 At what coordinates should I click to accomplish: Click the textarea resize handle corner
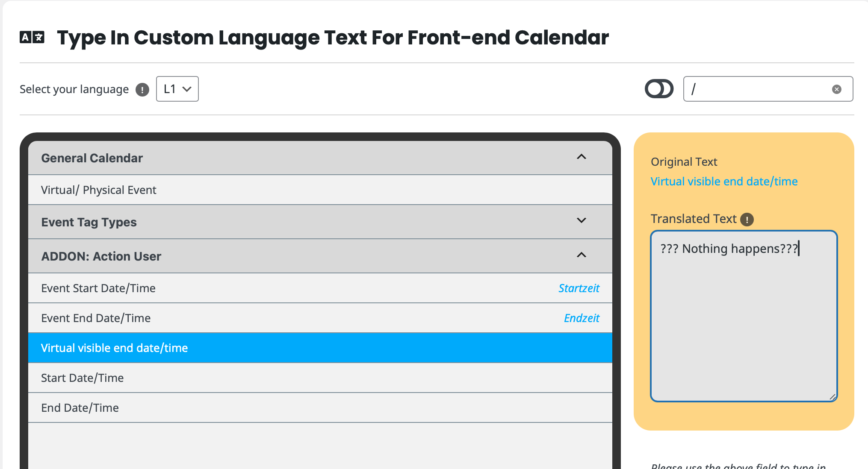click(x=833, y=397)
